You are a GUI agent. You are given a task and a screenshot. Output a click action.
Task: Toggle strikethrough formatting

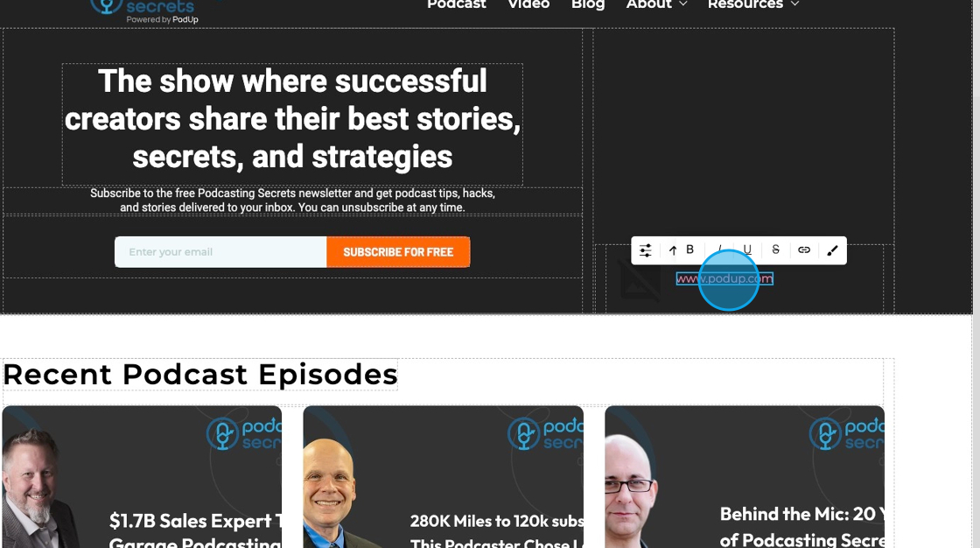(775, 249)
